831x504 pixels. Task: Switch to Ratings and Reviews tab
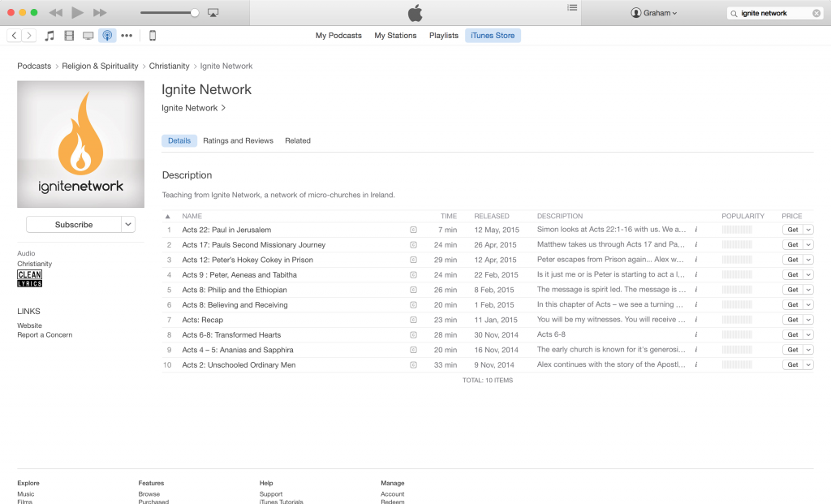pos(238,140)
